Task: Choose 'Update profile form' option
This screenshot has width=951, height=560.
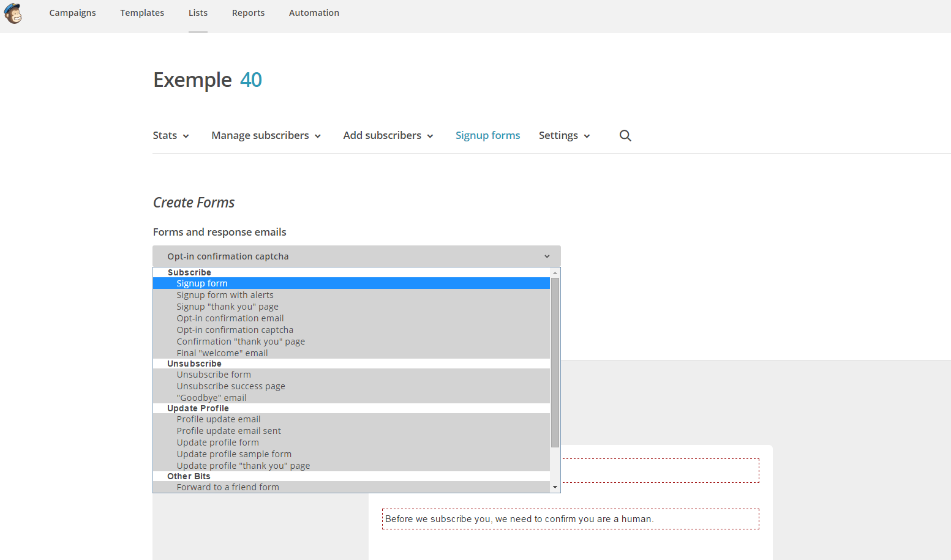Action: coord(351,442)
